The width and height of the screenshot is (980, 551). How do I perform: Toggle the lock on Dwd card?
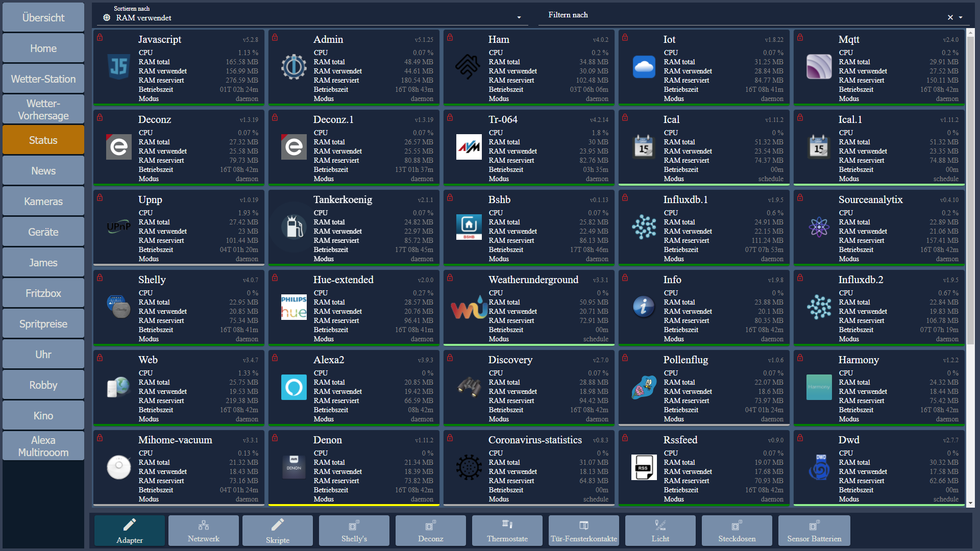click(x=800, y=438)
